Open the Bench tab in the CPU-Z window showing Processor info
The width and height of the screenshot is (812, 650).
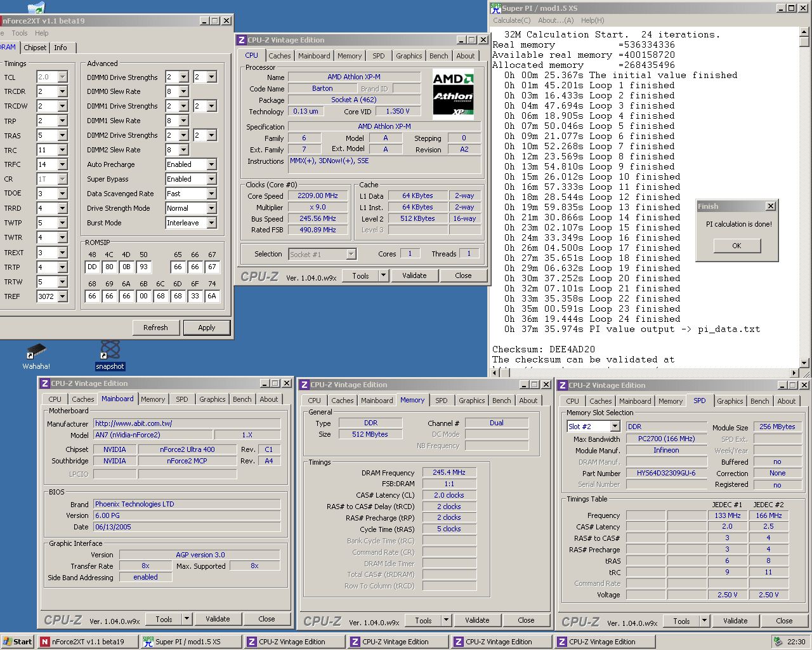click(438, 56)
